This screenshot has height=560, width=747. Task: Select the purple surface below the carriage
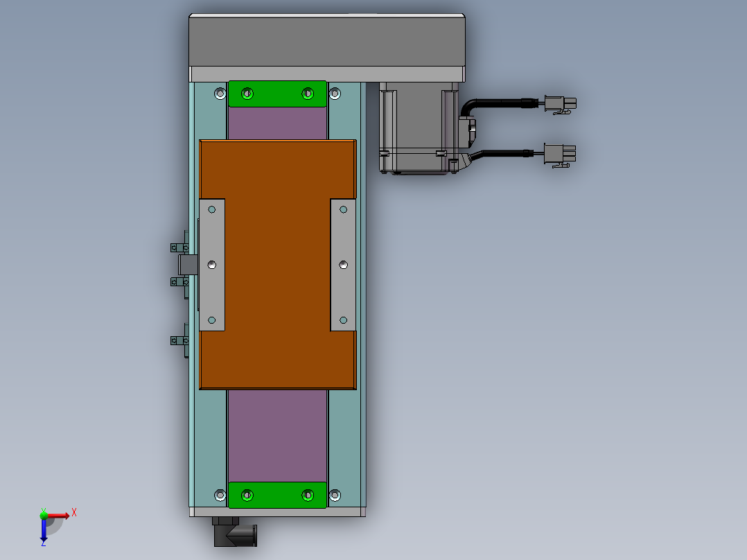pos(278,436)
